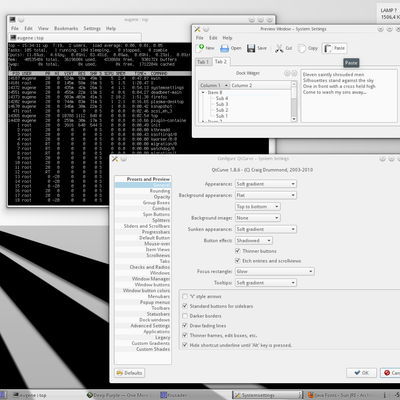Open the Tooltips dropdown

pyautogui.click(x=266, y=283)
